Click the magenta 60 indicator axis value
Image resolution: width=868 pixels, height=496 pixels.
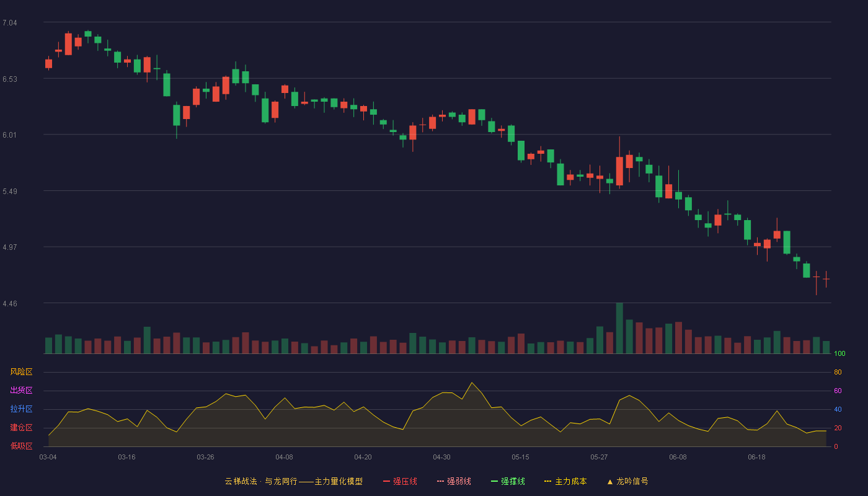pos(838,391)
